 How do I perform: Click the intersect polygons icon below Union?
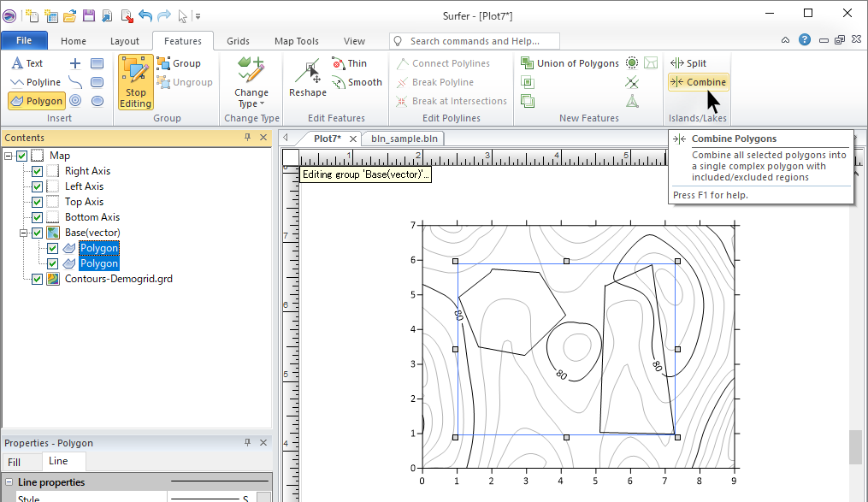pyautogui.click(x=528, y=82)
